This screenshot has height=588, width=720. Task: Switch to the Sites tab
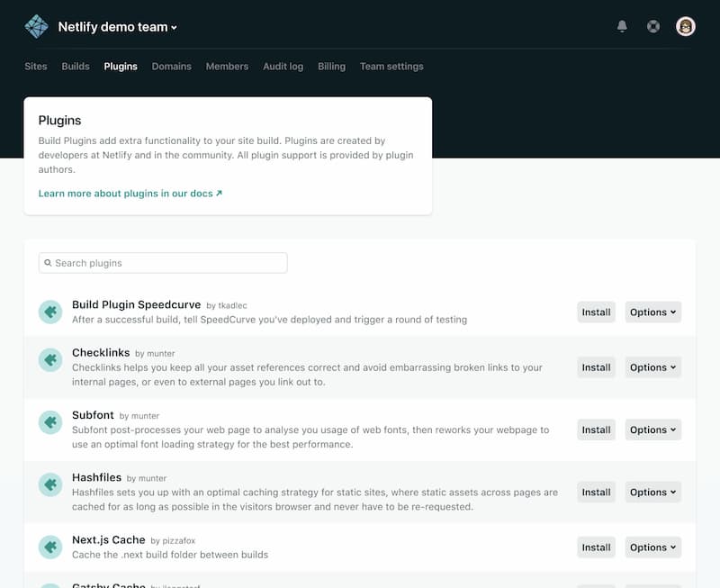coord(35,66)
